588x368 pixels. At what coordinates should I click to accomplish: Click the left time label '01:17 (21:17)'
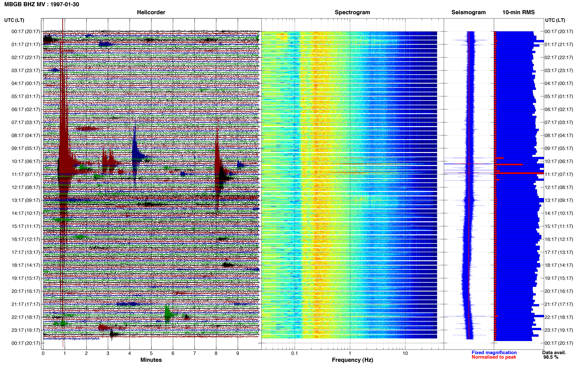click(x=26, y=45)
